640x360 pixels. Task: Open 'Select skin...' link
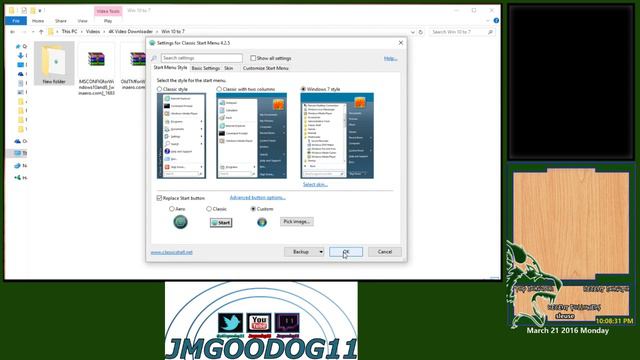(315, 184)
